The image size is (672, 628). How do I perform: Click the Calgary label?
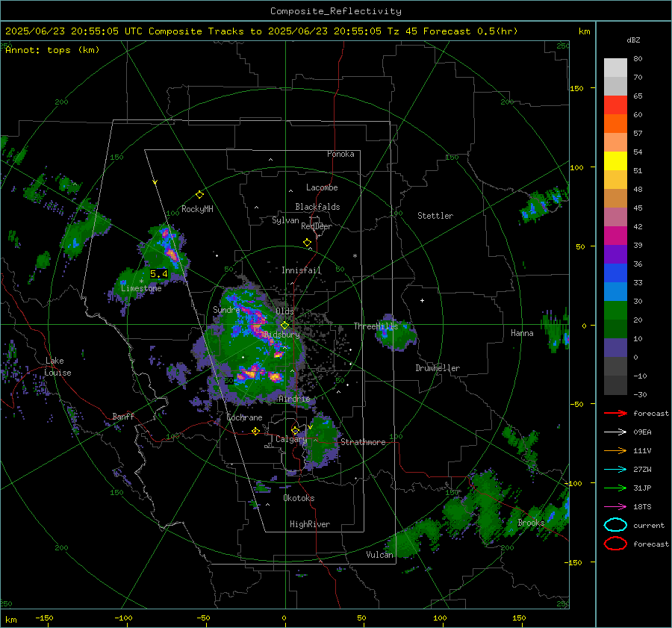pos(291,439)
